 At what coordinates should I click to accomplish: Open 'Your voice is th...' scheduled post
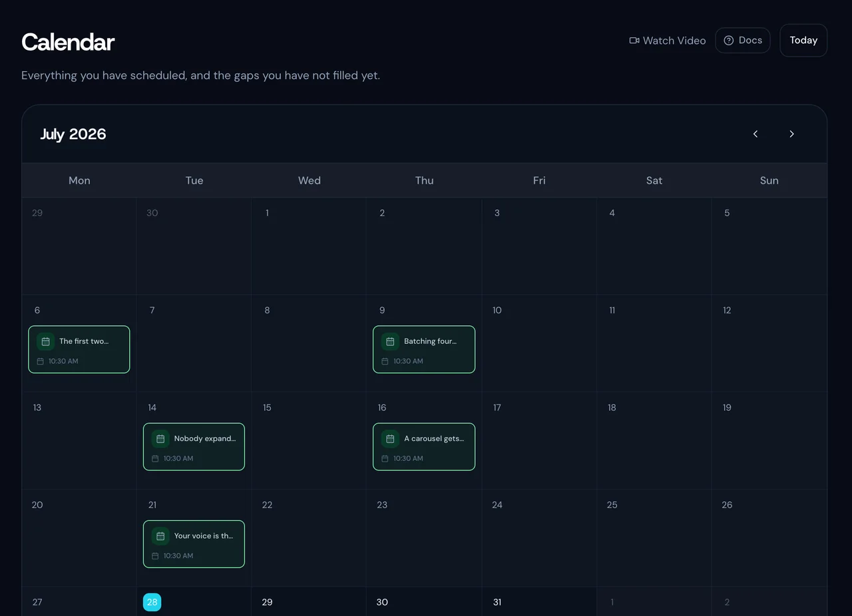194,544
